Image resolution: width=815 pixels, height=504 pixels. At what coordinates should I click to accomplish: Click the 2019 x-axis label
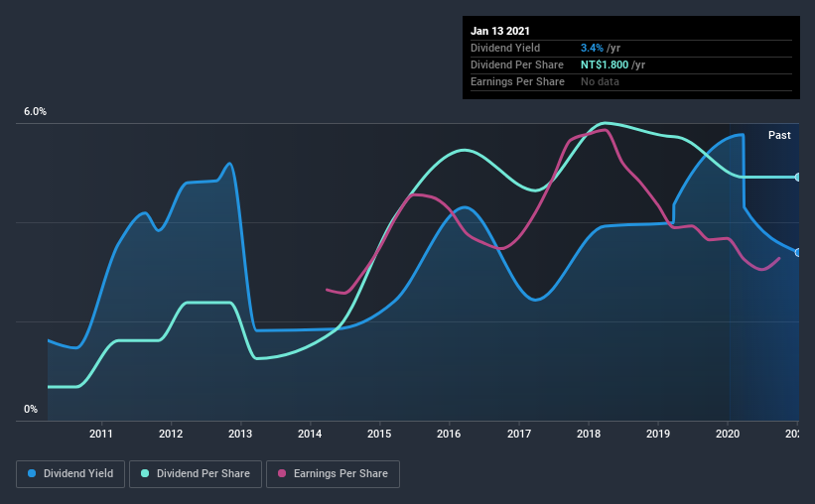(658, 434)
